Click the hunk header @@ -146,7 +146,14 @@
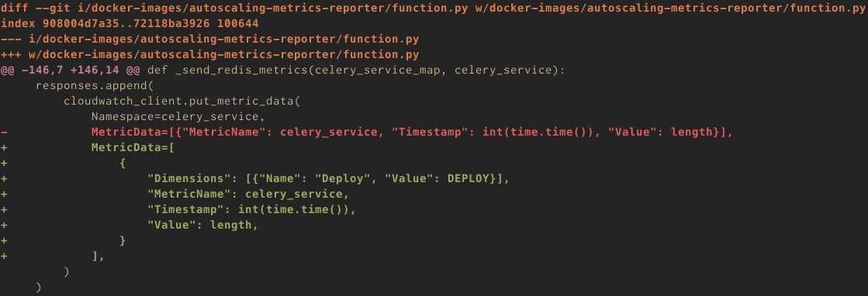The width and height of the screenshot is (868, 296). (71, 71)
